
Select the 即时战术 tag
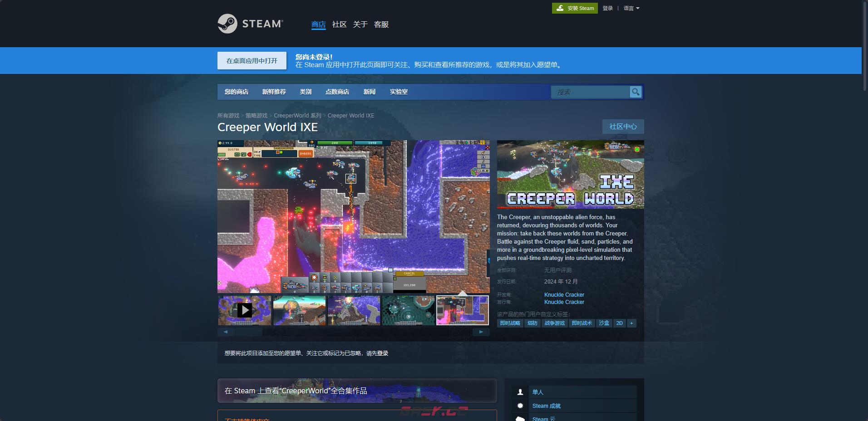pos(582,323)
